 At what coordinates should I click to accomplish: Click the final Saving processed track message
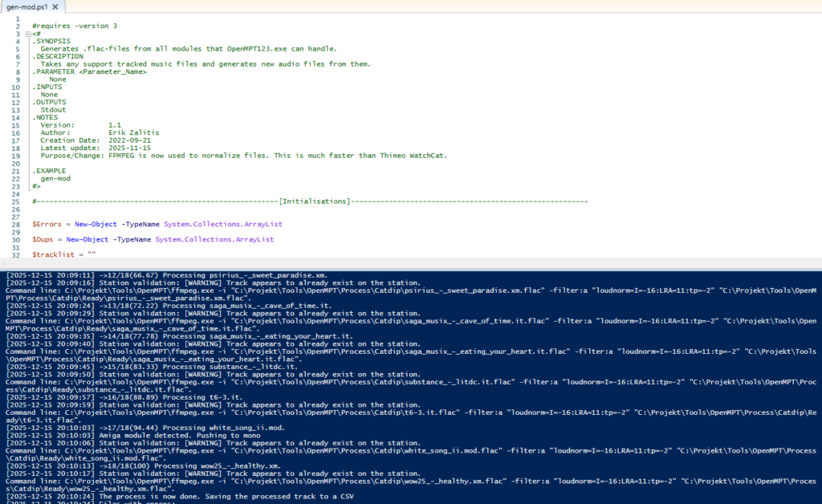(201, 496)
